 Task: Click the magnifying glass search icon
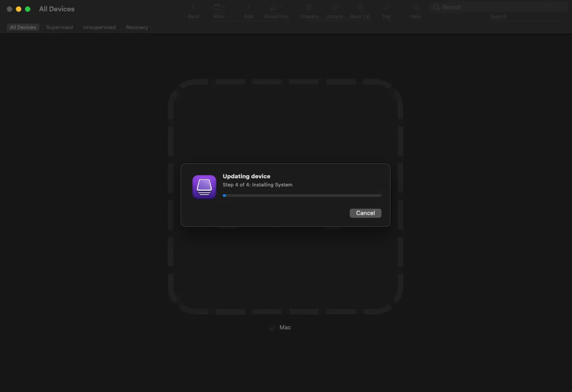[x=436, y=7]
